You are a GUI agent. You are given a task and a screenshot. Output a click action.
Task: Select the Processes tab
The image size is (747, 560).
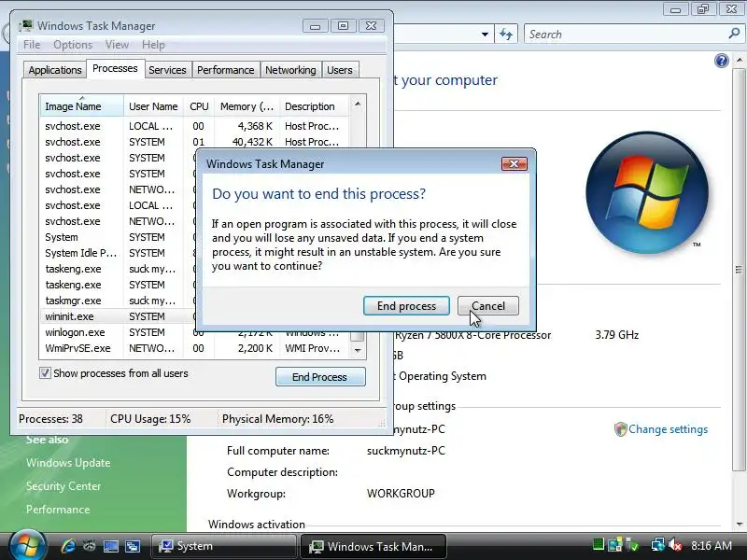115,68
